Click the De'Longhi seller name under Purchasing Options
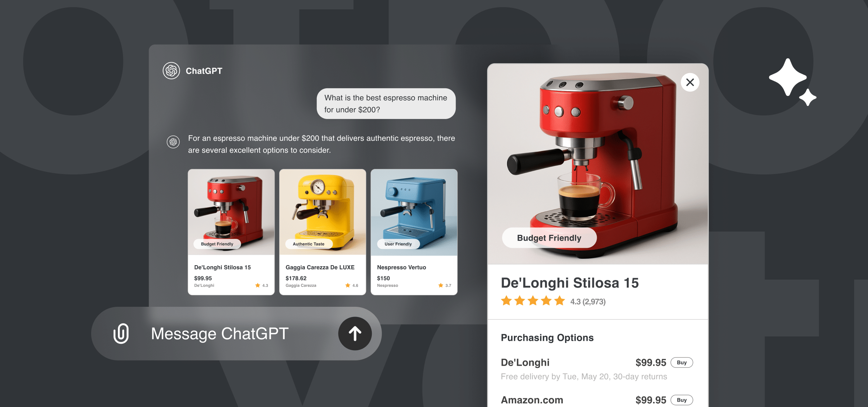Image resolution: width=868 pixels, height=407 pixels. 525,363
